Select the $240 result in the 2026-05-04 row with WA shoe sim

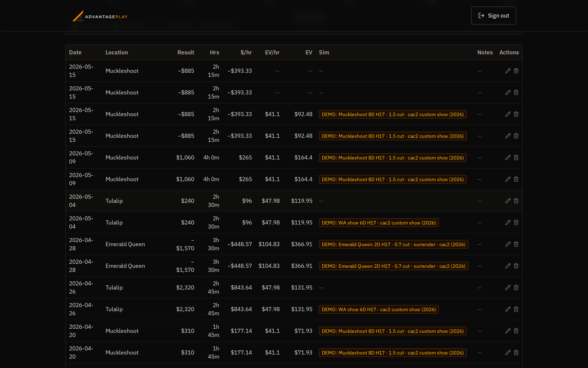188,222
